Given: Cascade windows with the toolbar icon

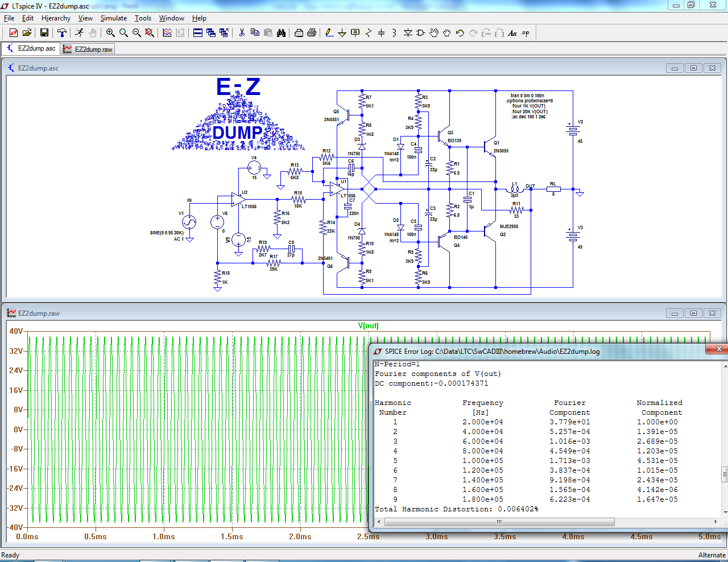Looking at the screenshot, I should point(211,33).
